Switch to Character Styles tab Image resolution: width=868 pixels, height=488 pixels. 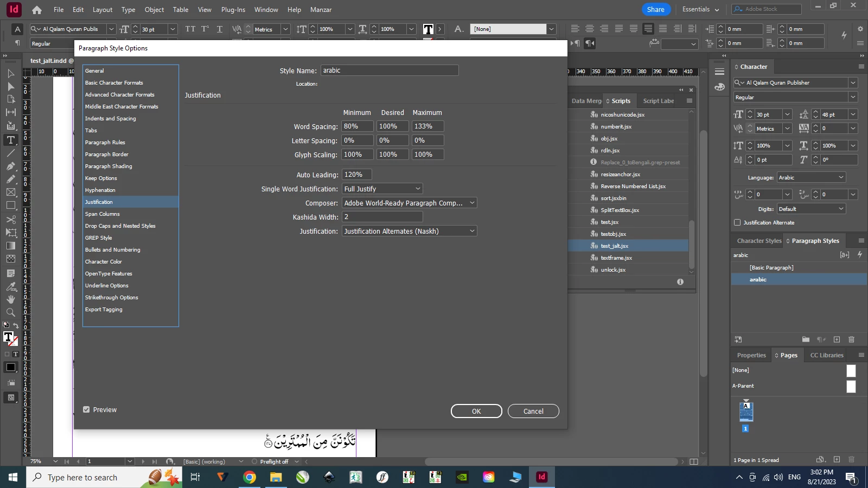pos(759,241)
